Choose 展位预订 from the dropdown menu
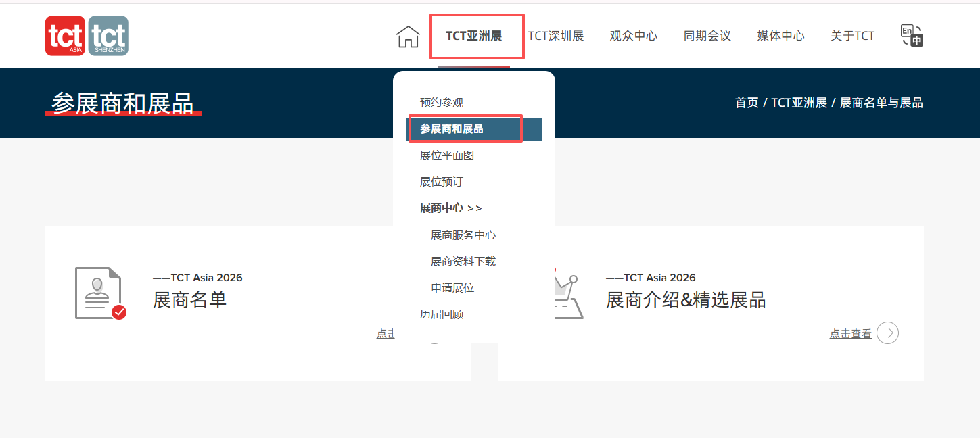Screen dimensions: 980x438 pos(442,182)
